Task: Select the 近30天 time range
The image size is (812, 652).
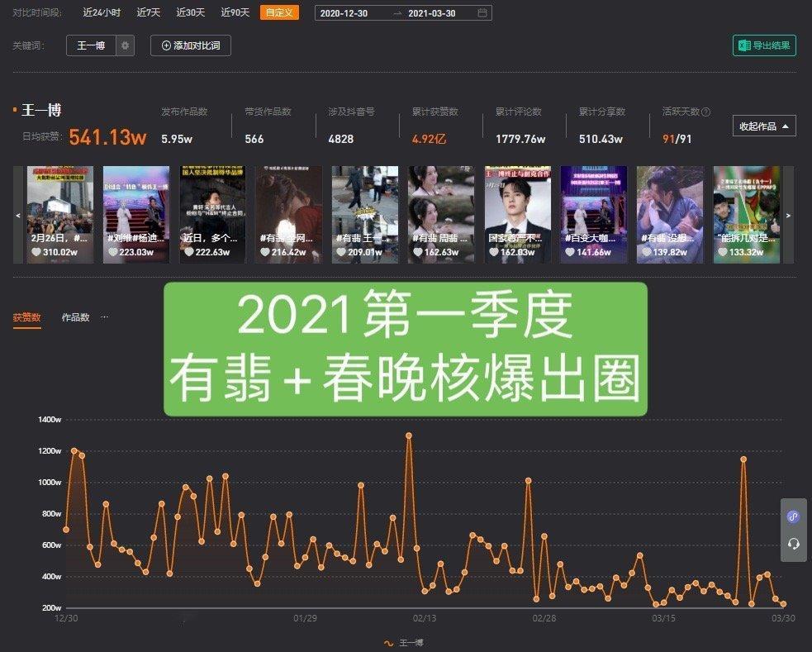Action: tap(191, 12)
